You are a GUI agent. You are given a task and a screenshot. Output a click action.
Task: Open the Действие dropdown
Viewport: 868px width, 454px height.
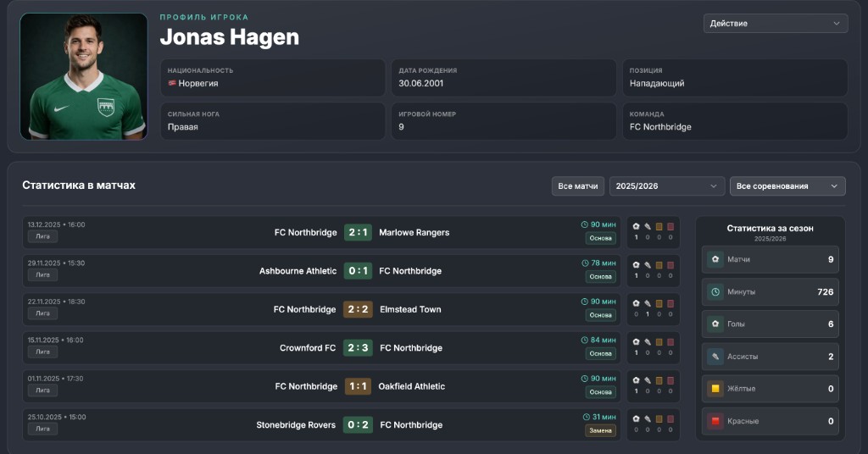[x=775, y=23]
